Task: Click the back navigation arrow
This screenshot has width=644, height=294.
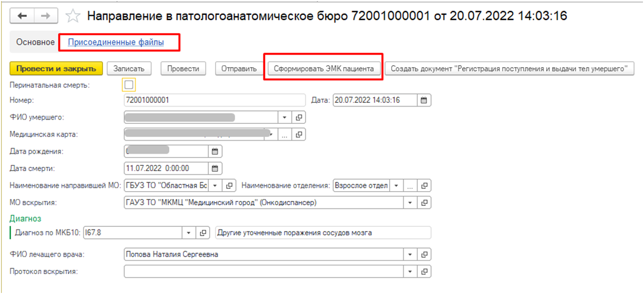Action: click(x=22, y=16)
